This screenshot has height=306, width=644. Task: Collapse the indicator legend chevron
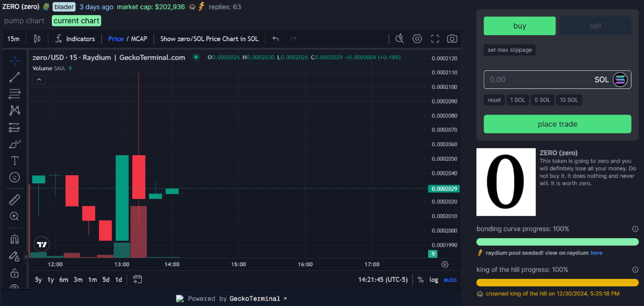pyautogui.click(x=39, y=79)
